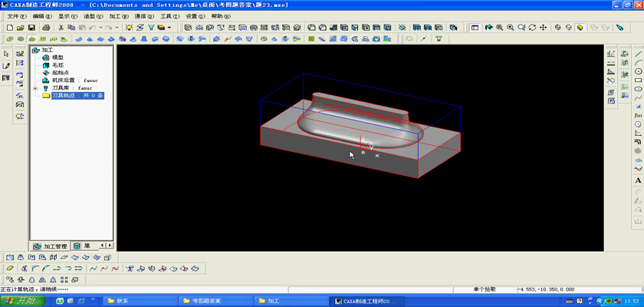The width and height of the screenshot is (644, 307).
Task: Select the Ellipse tool in right toolbar
Action: click(x=638, y=89)
